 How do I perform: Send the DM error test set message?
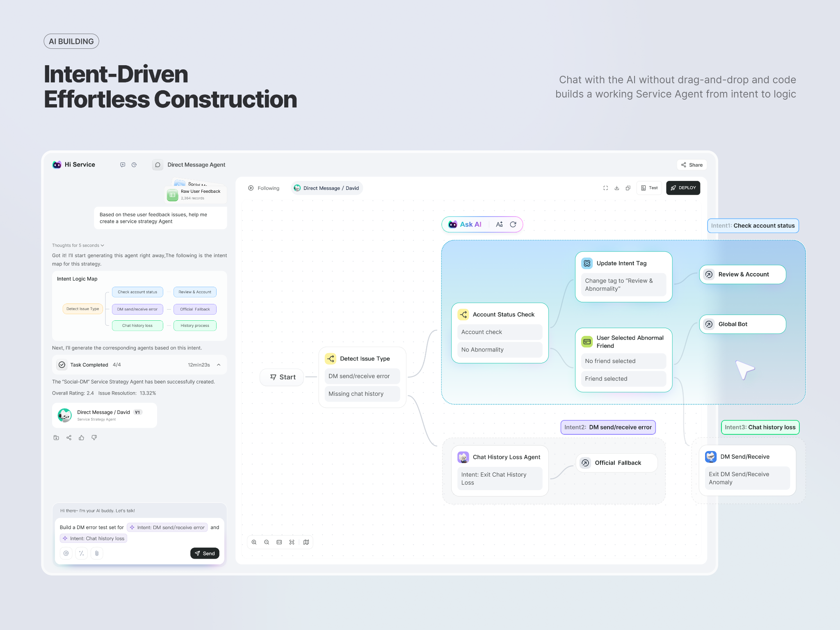pos(205,553)
